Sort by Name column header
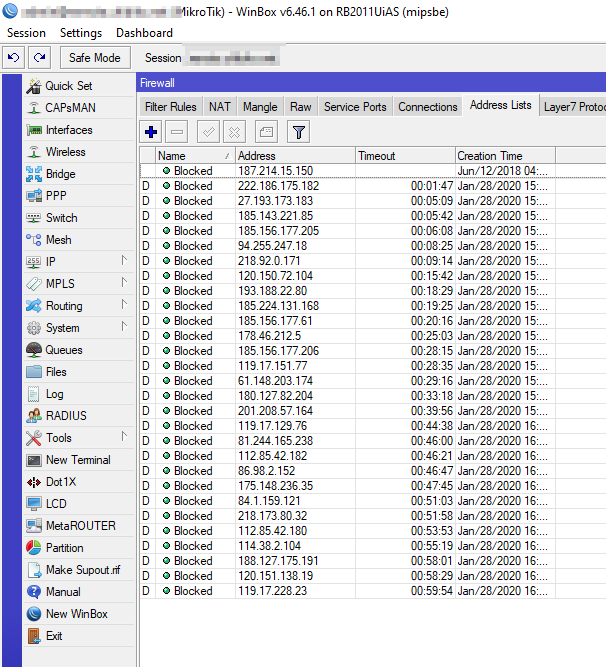 [195, 156]
